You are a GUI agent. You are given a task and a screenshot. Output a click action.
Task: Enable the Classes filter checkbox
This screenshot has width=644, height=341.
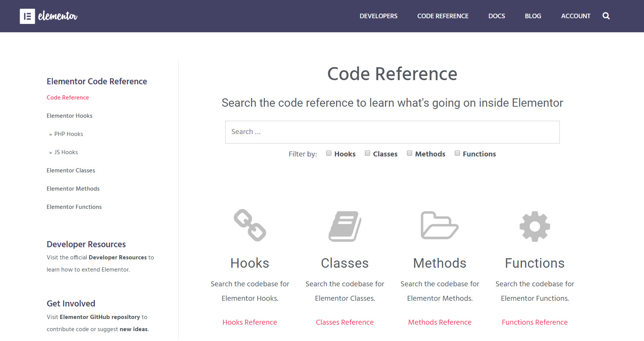(x=368, y=153)
